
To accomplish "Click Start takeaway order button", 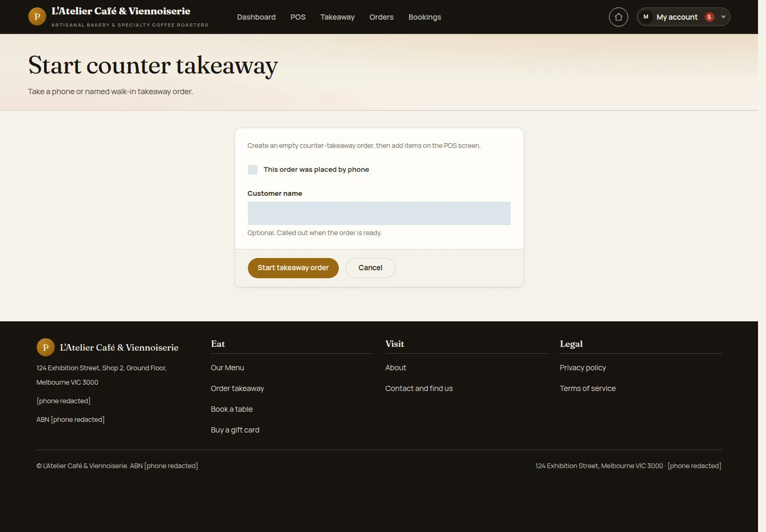I will [293, 268].
